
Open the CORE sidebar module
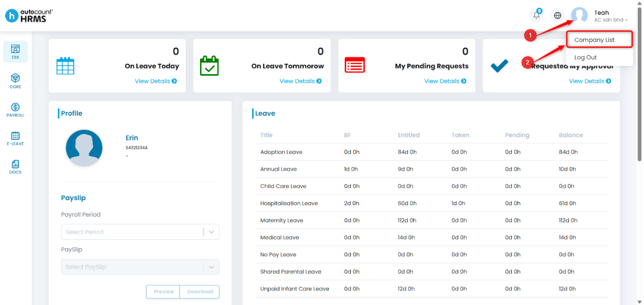click(x=16, y=81)
